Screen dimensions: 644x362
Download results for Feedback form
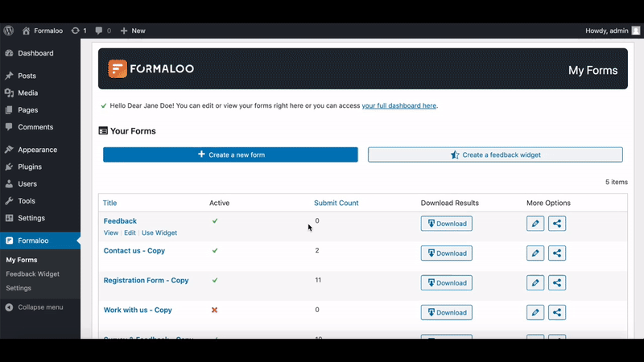tap(447, 224)
